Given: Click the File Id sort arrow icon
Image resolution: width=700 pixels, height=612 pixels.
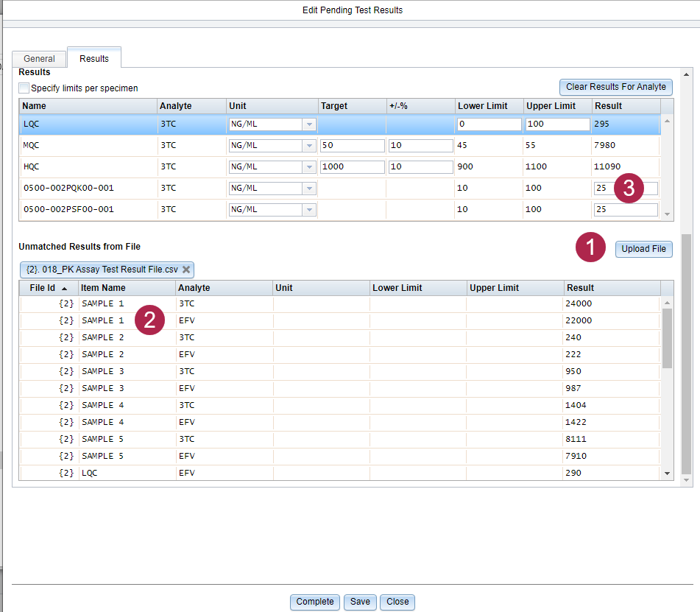Looking at the screenshot, I should tap(64, 289).
